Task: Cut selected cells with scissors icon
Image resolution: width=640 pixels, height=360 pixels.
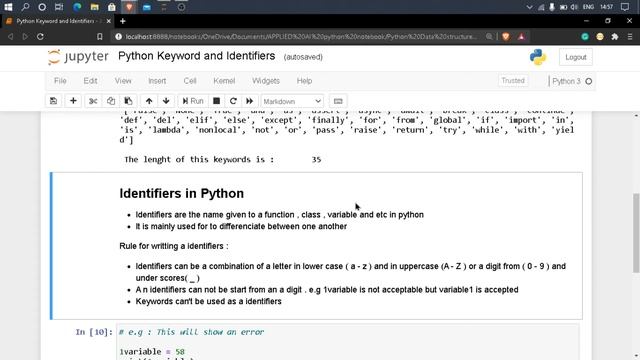Action: 93,101
